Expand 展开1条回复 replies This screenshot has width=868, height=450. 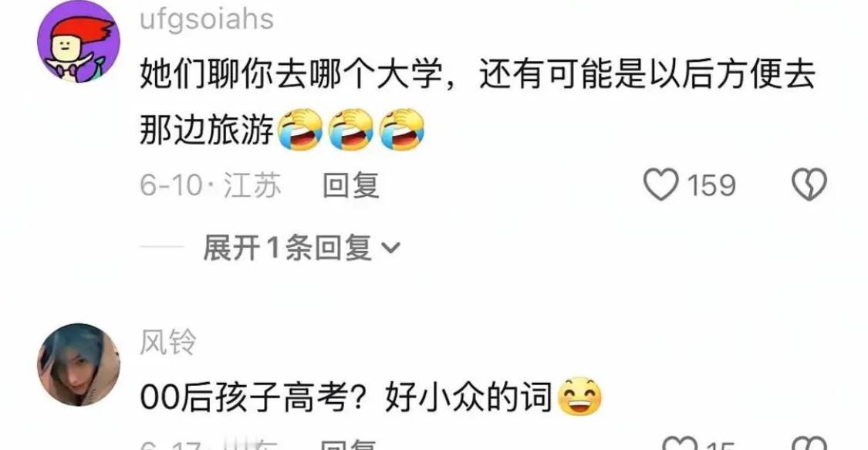click(x=301, y=248)
